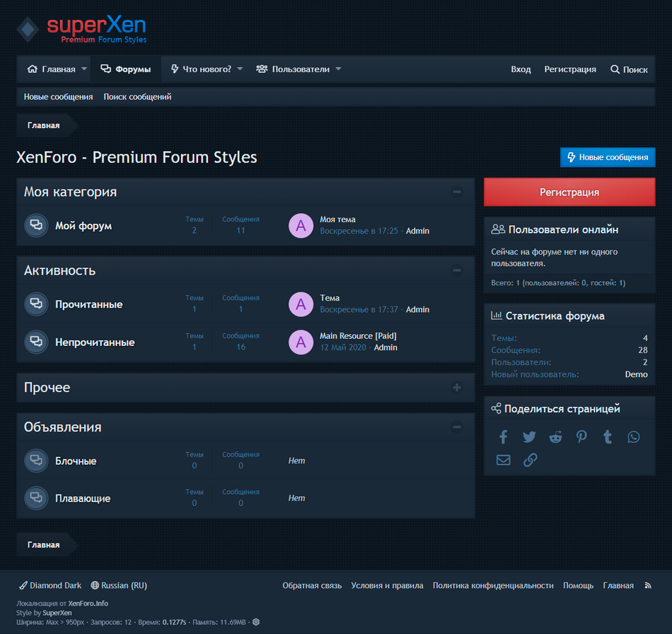
Task: Open the Мой форум forum
Action: click(83, 226)
